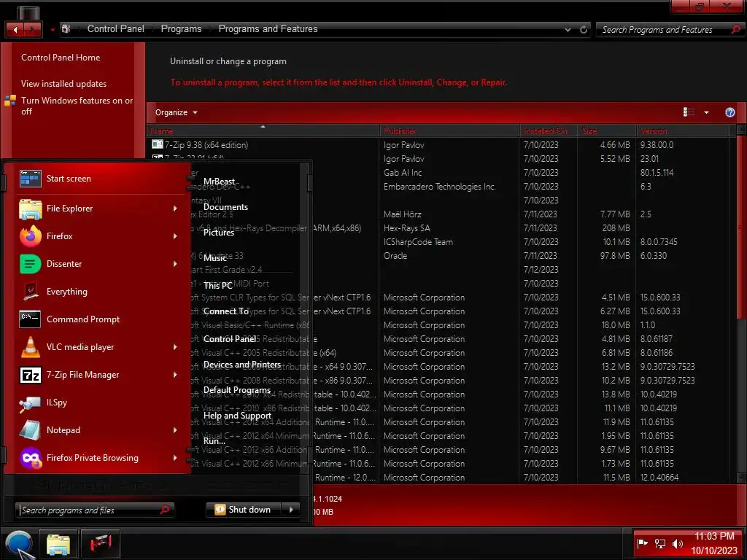The height and width of the screenshot is (560, 747).
Task: Open view options dropdown arrow
Action: click(x=706, y=112)
